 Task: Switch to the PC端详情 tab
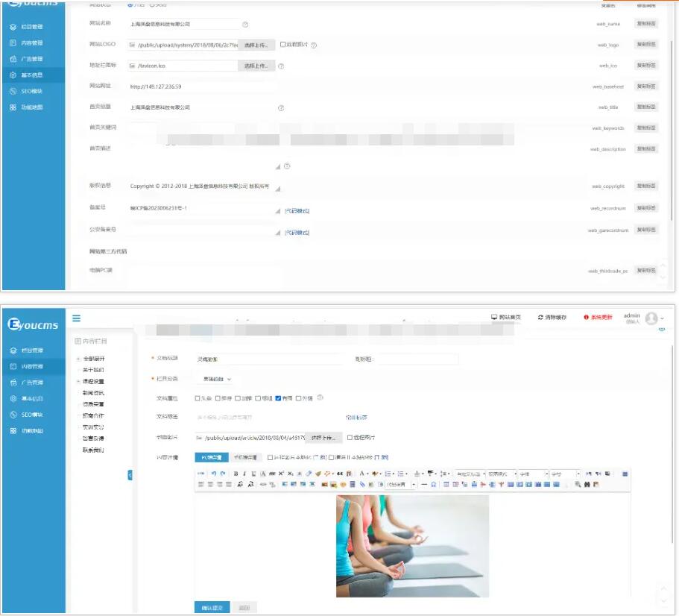(x=211, y=457)
